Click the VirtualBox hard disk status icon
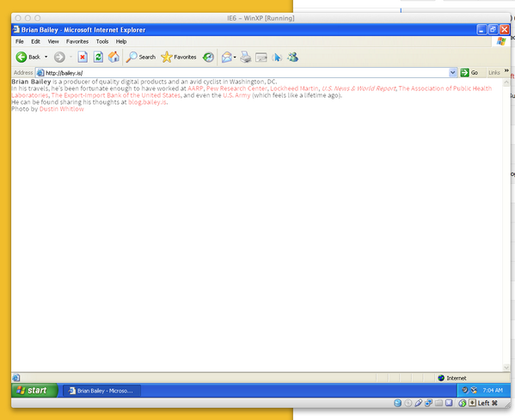This screenshot has width=515, height=420. tap(397, 404)
